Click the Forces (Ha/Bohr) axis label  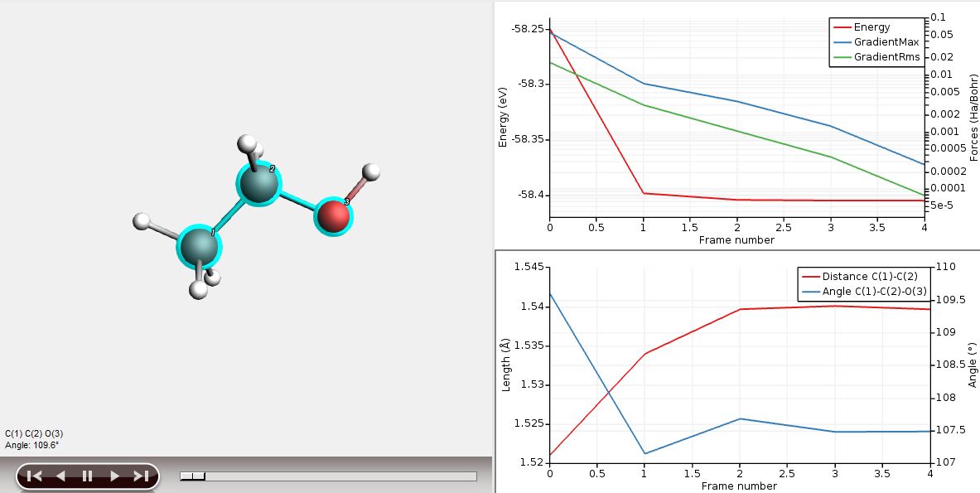tap(974, 118)
